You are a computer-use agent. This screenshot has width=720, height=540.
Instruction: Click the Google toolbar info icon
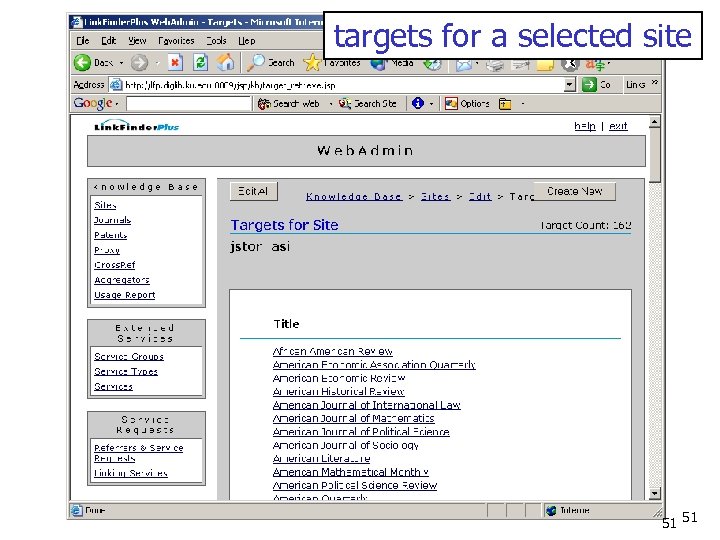(x=417, y=103)
